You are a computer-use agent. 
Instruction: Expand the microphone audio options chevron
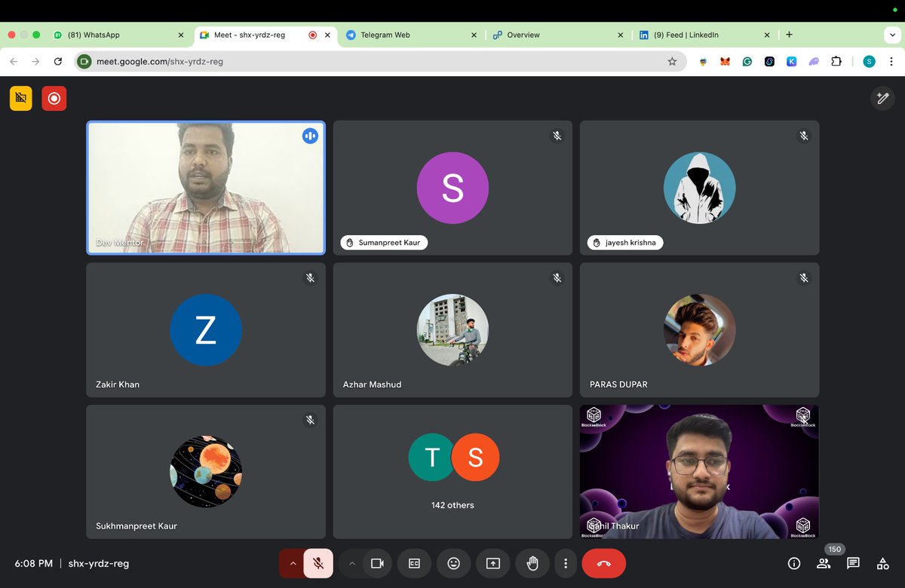coord(293,563)
